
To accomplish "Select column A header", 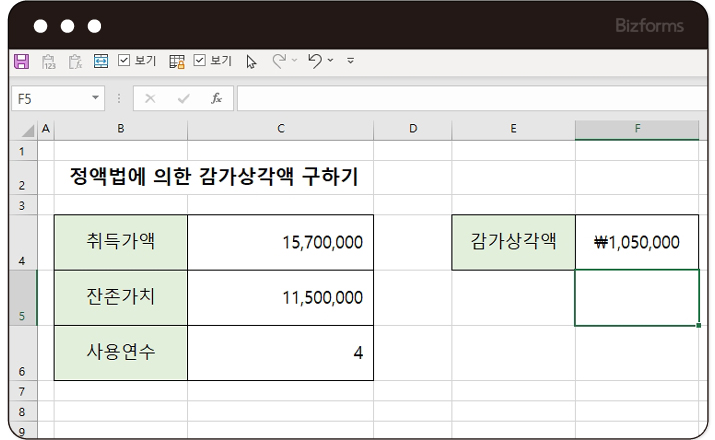I will pyautogui.click(x=46, y=129).
